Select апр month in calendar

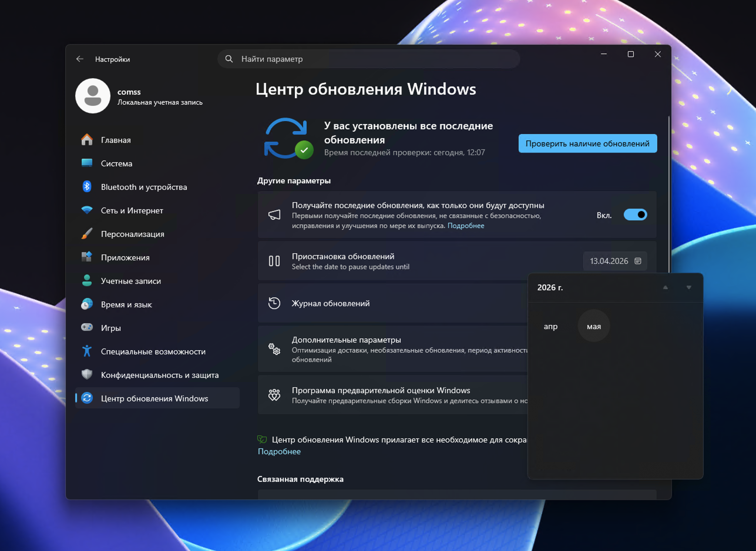[550, 326]
